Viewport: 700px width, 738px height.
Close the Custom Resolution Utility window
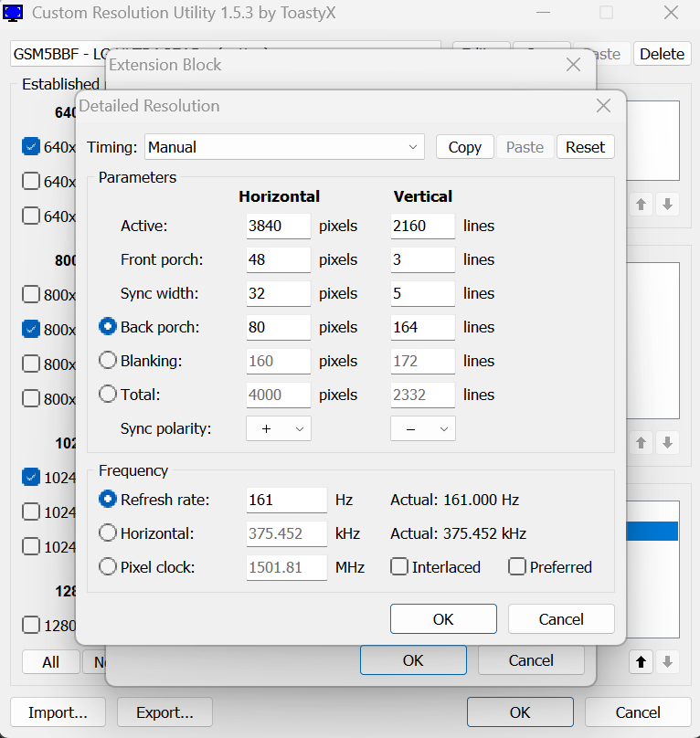click(x=671, y=13)
